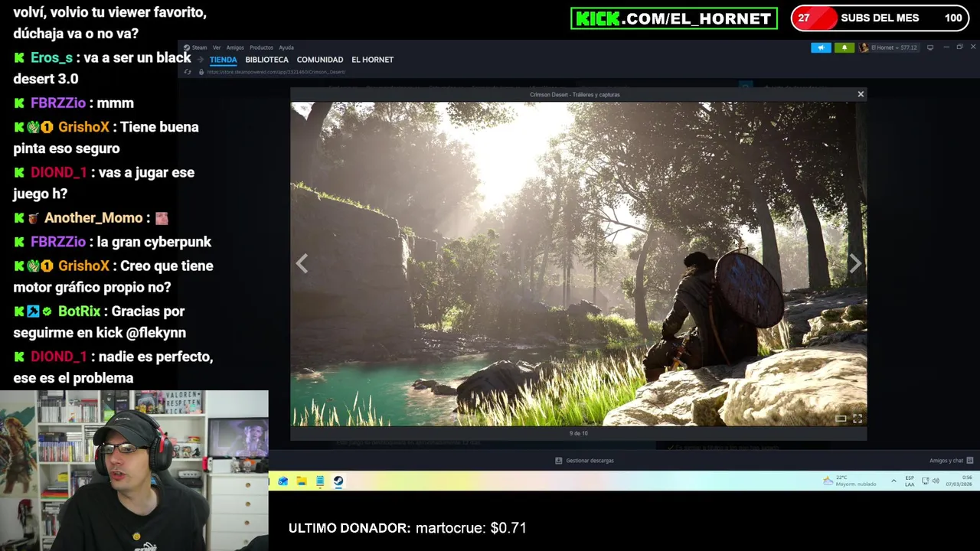This screenshot has height=551, width=980.
Task: Click the ESP LAA language indicator
Action: (910, 481)
